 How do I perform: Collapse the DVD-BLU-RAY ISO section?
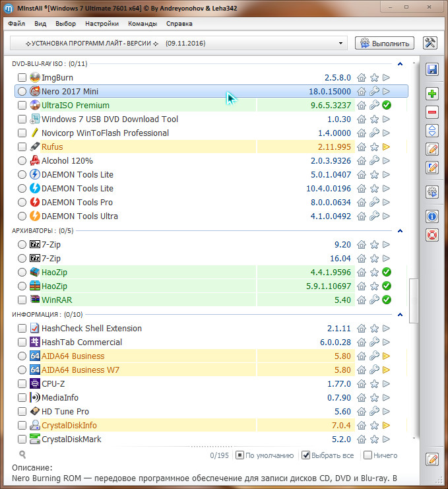point(400,64)
